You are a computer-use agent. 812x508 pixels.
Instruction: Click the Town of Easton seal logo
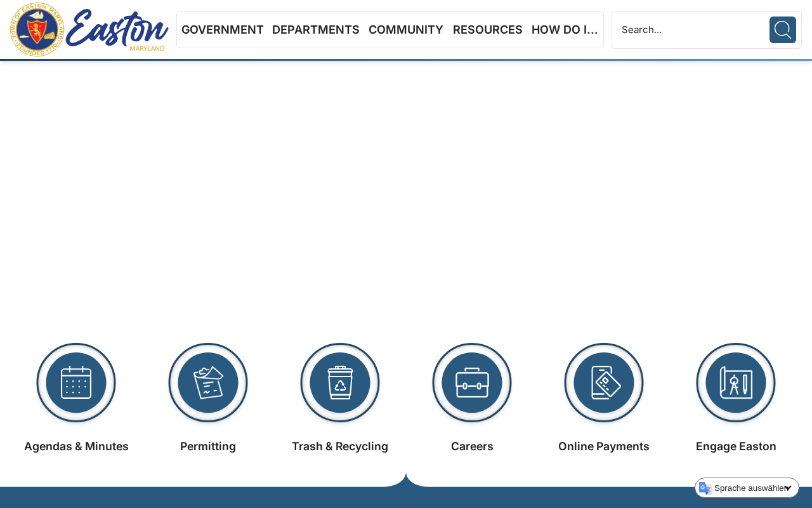[37, 30]
